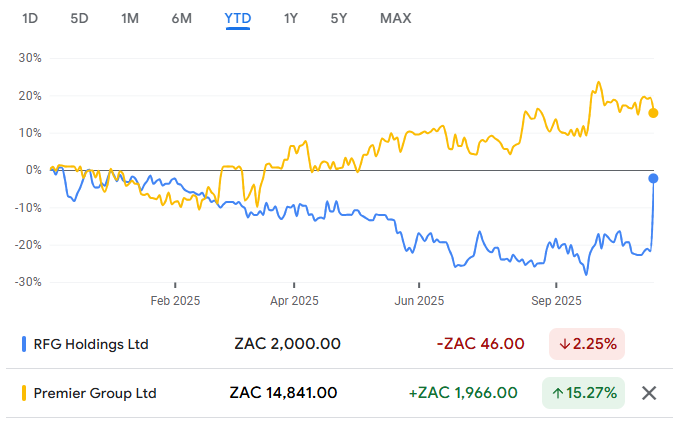Choose the 1M time range
The image size is (693, 423).
coord(130,18)
